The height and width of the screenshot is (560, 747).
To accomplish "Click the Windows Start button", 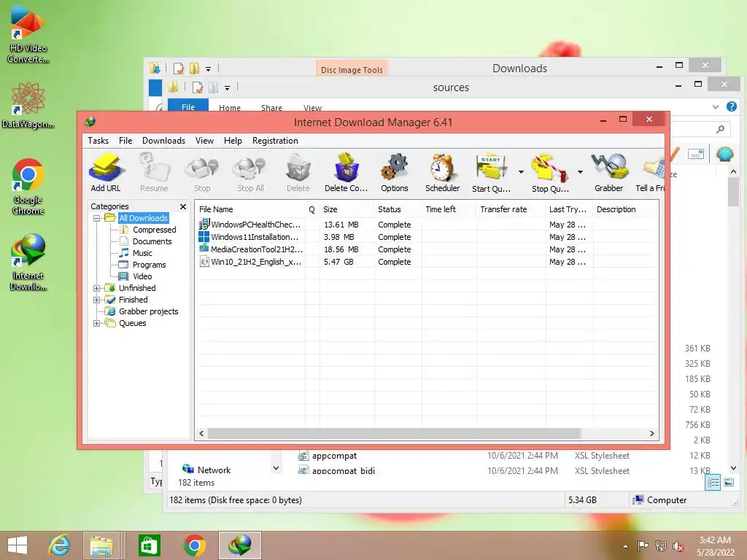I will point(18,545).
